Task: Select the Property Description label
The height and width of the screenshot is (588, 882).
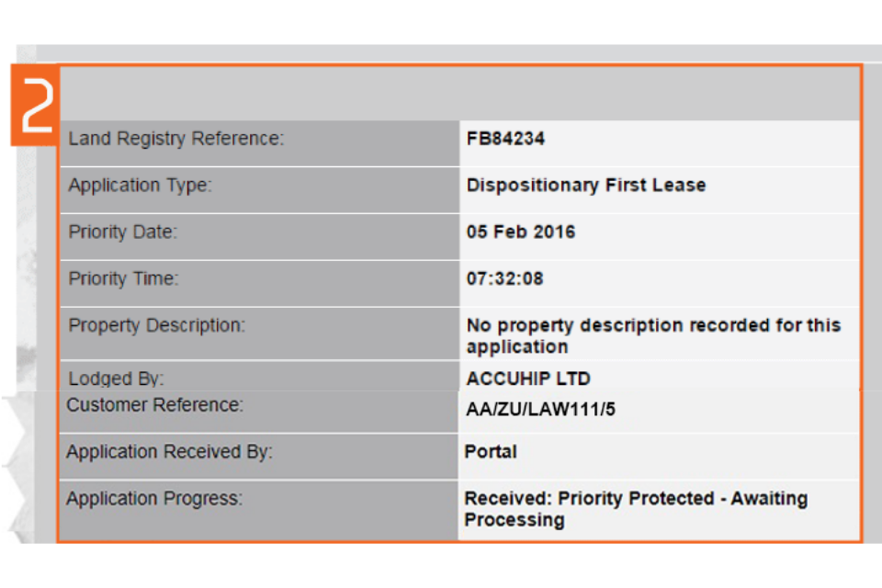Action: click(x=157, y=325)
